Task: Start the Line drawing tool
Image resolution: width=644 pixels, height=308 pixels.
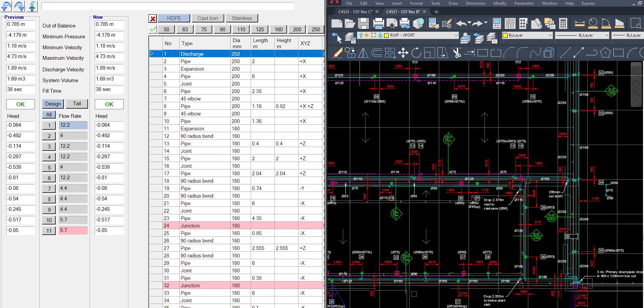Action: 565,53
